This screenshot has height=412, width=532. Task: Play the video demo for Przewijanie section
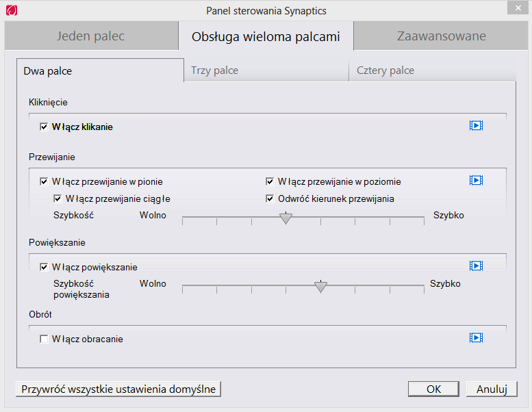pos(476,180)
